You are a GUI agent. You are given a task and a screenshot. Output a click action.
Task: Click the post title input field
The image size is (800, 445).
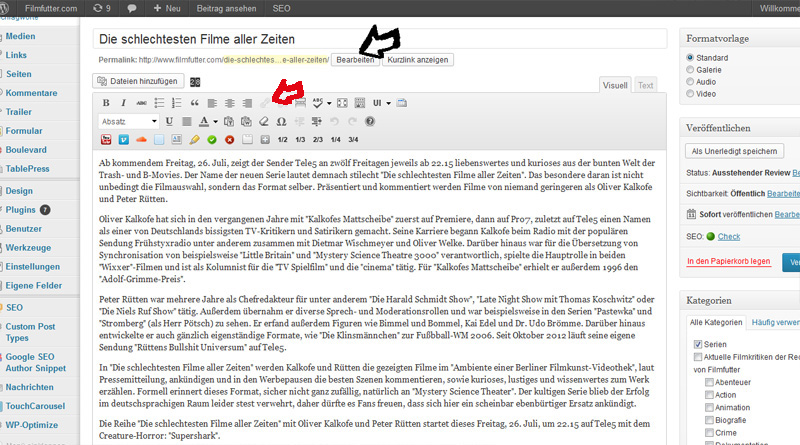(380, 39)
